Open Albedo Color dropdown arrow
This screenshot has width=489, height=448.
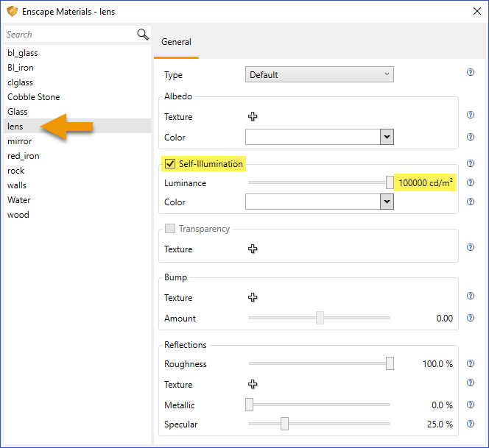pos(387,137)
